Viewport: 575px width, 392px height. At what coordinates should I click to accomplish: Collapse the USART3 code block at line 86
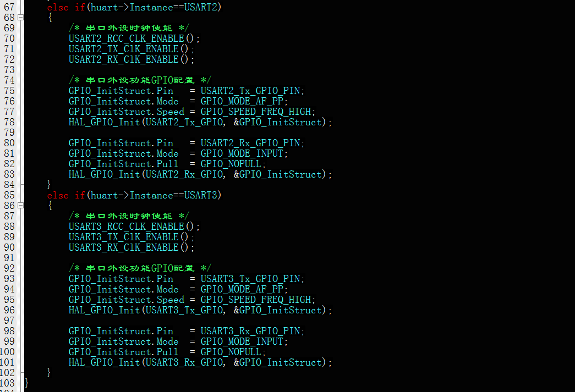click(21, 206)
